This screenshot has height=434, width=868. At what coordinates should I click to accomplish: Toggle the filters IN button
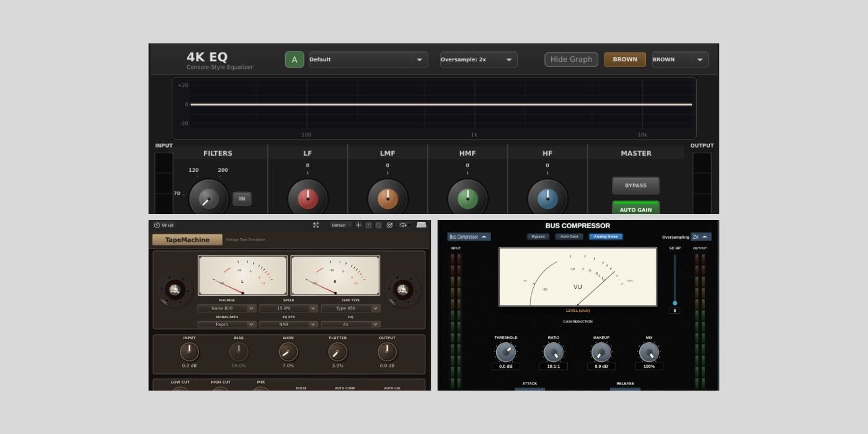(x=242, y=199)
